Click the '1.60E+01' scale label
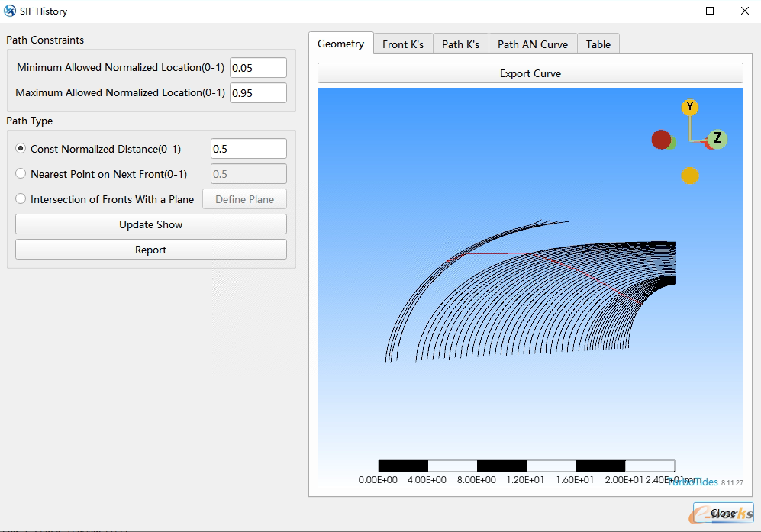Image resolution: width=761 pixels, height=532 pixels. pyautogui.click(x=575, y=479)
